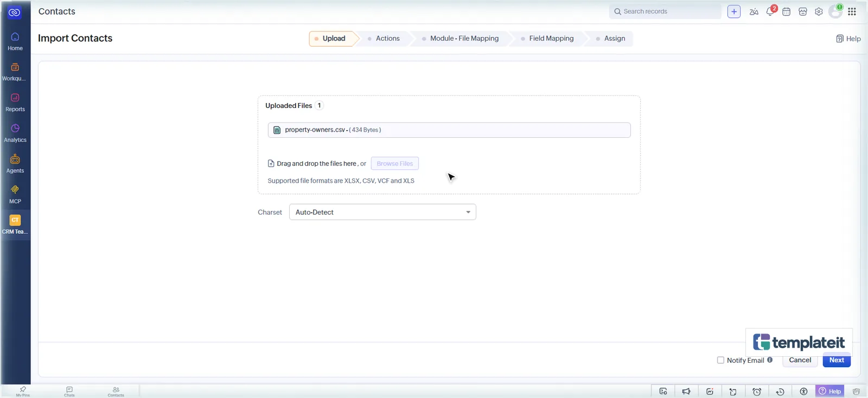Image resolution: width=868 pixels, height=398 pixels.
Task: Enable the Notify Email checkbox
Action: pos(720,360)
